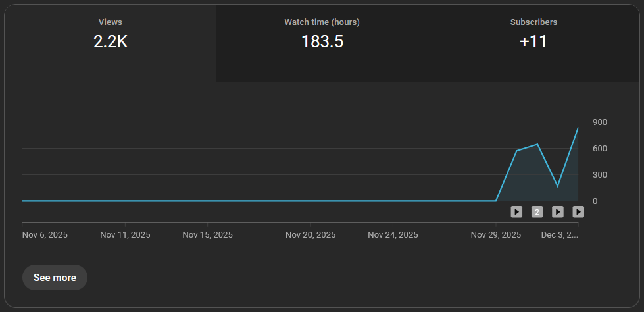Open video marker just left of '2' marker
The width and height of the screenshot is (644, 312).
click(x=516, y=212)
